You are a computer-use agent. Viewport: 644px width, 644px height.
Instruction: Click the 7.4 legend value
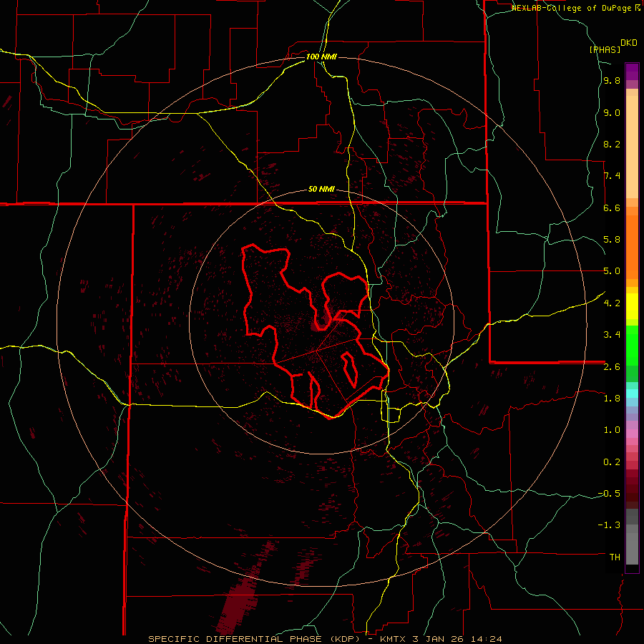(612, 176)
